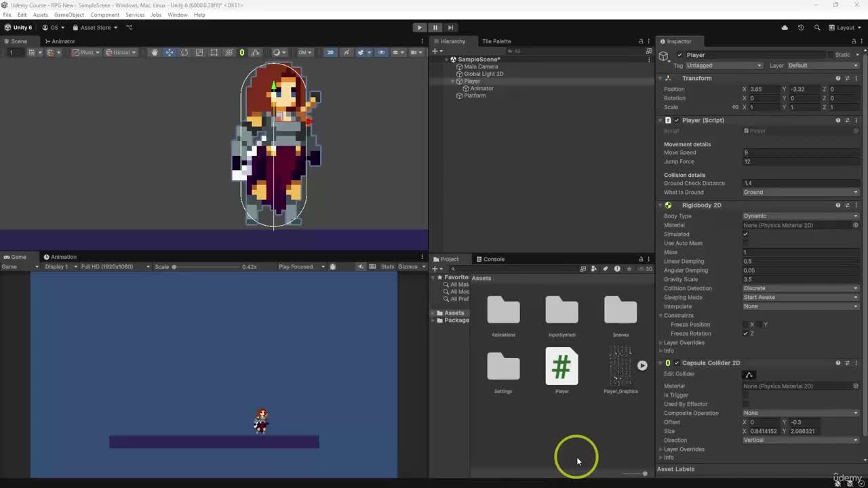This screenshot has height=488, width=868.
Task: Select the Rotate tool
Action: [184, 52]
